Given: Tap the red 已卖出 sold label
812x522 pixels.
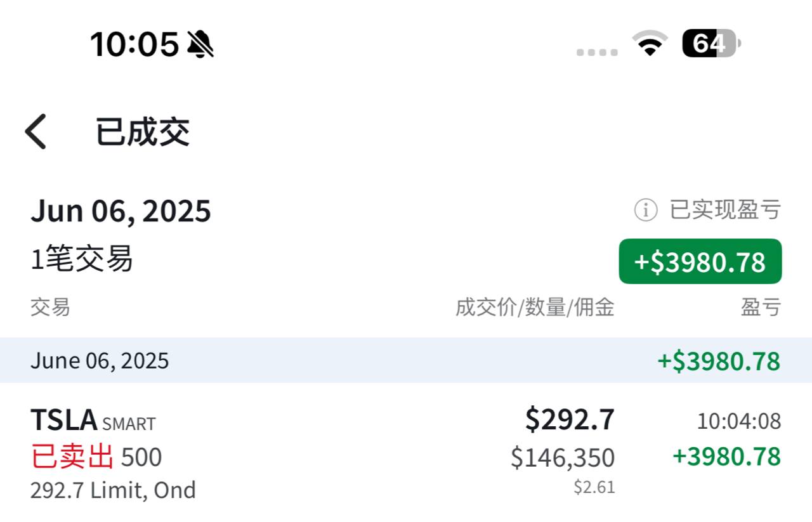Looking at the screenshot, I should (72, 457).
